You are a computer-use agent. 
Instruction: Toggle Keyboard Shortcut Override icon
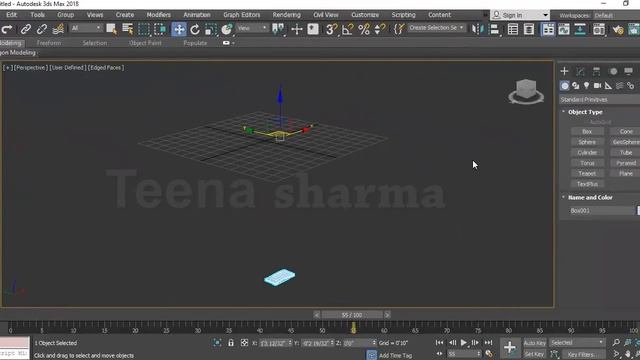click(313, 29)
